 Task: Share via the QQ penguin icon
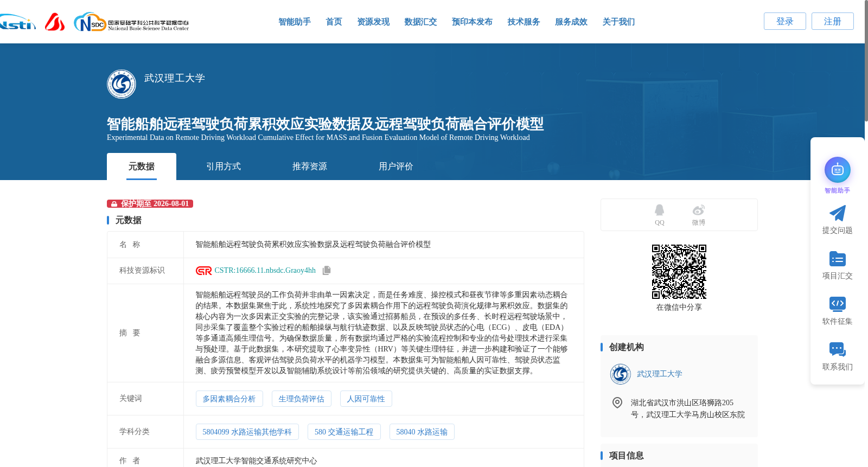pos(659,210)
